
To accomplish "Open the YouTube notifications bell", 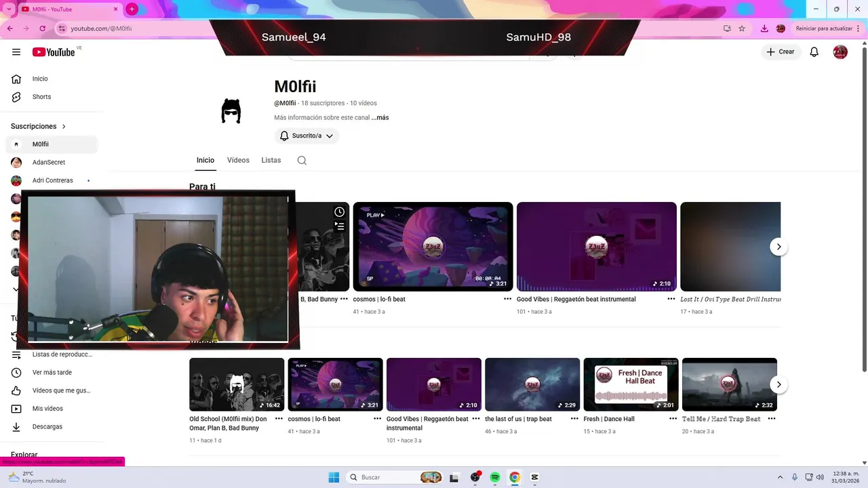I will pos(814,52).
